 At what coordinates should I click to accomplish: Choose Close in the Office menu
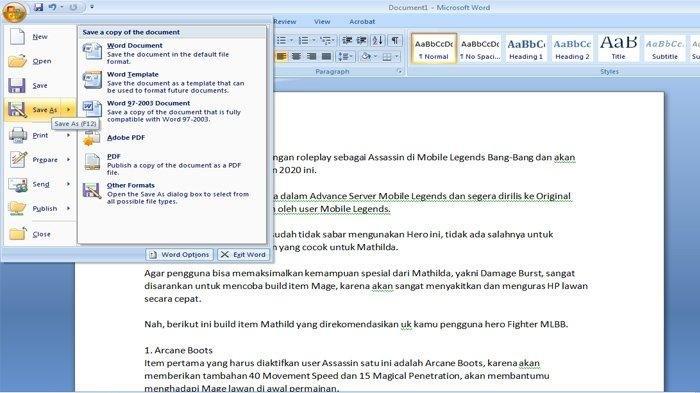40,234
